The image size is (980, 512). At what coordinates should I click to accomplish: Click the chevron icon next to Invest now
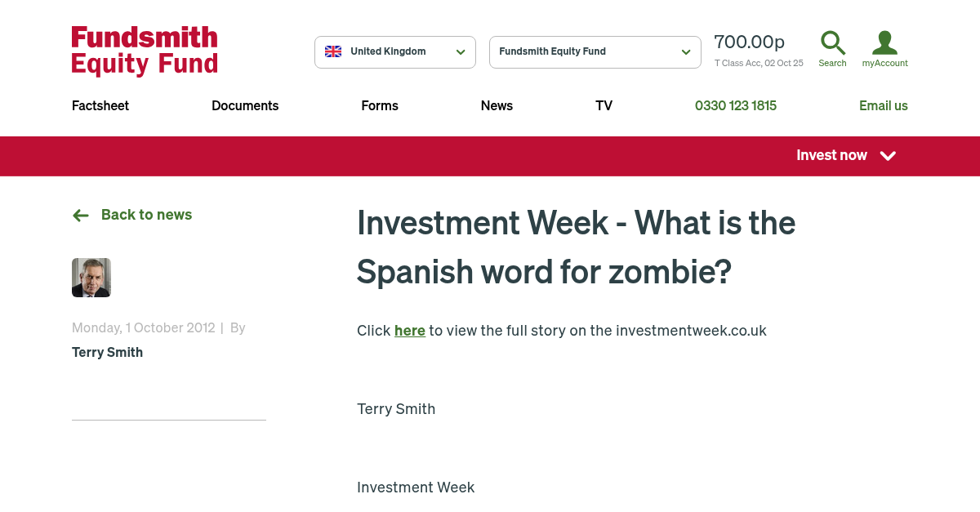889,156
